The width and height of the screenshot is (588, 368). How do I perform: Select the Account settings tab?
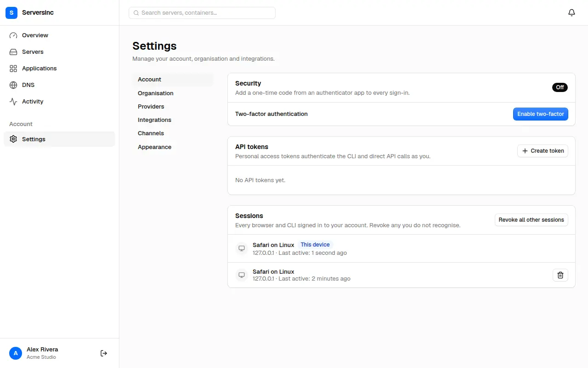[173, 80]
